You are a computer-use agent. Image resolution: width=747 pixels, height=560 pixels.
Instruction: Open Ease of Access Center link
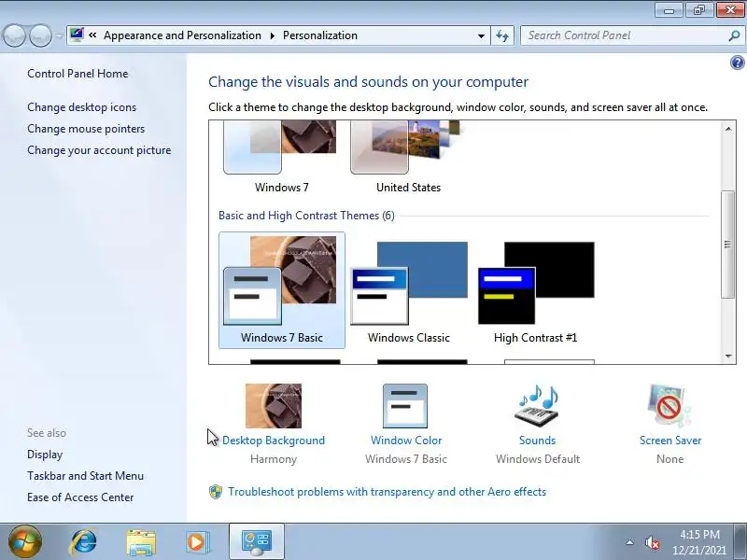click(x=80, y=497)
